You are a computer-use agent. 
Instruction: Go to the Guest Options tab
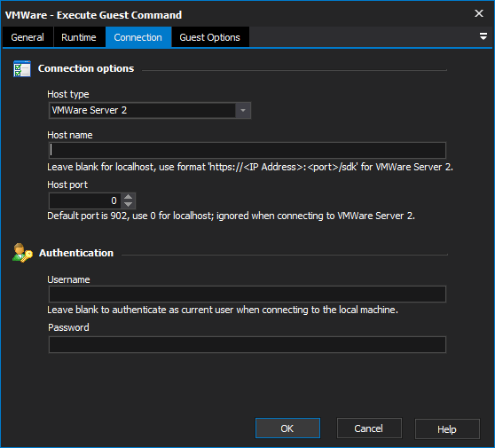pyautogui.click(x=210, y=37)
